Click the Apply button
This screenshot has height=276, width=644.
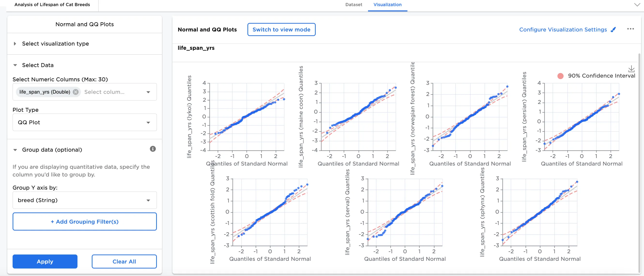[x=45, y=261]
